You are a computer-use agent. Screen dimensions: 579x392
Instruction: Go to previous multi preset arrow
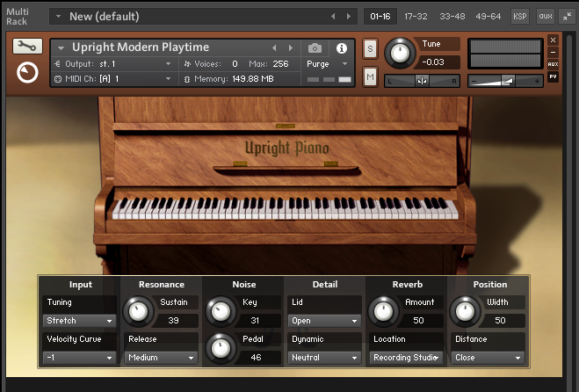coord(333,16)
